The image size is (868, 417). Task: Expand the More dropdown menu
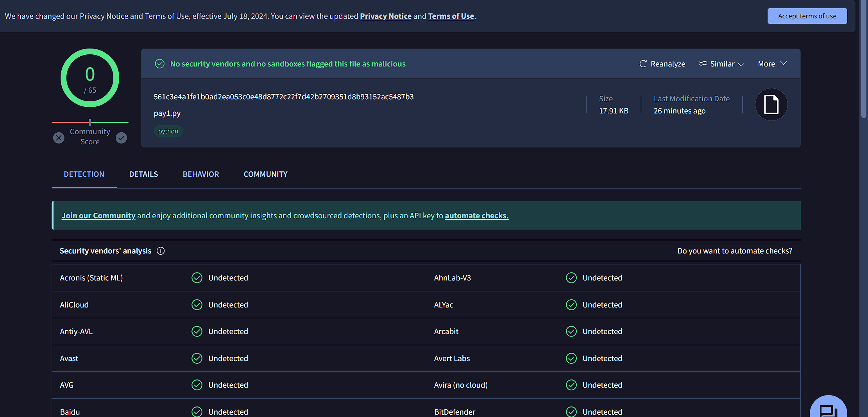(772, 64)
